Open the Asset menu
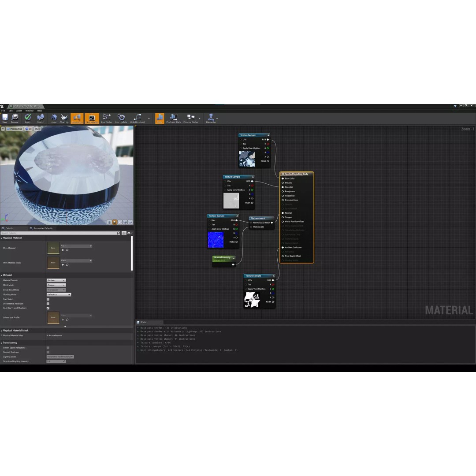Screen dimensions: 476x476 point(19,111)
